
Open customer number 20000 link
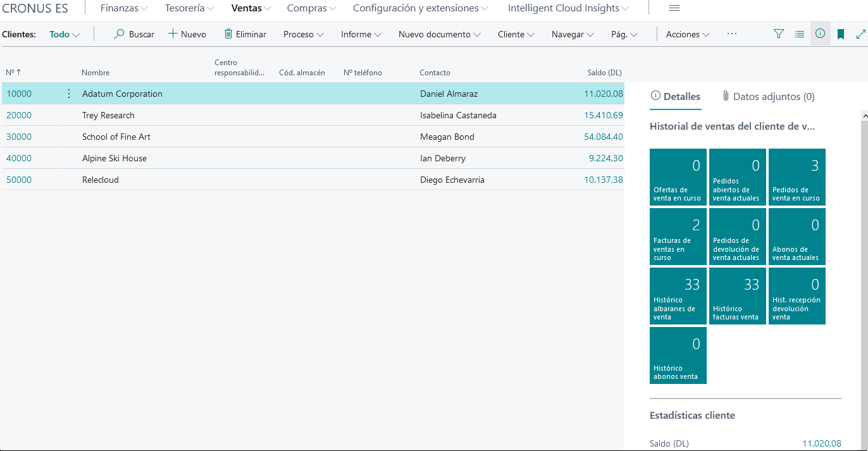pos(19,115)
